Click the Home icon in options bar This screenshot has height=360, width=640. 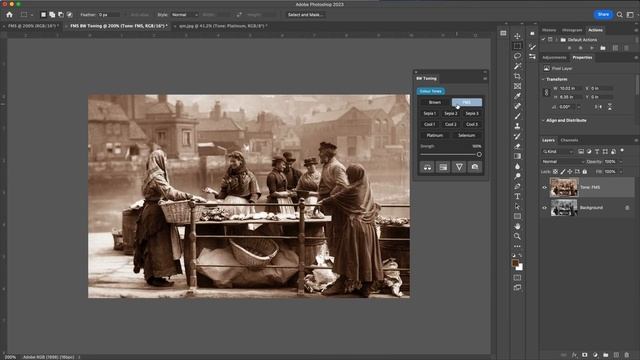click(x=9, y=15)
